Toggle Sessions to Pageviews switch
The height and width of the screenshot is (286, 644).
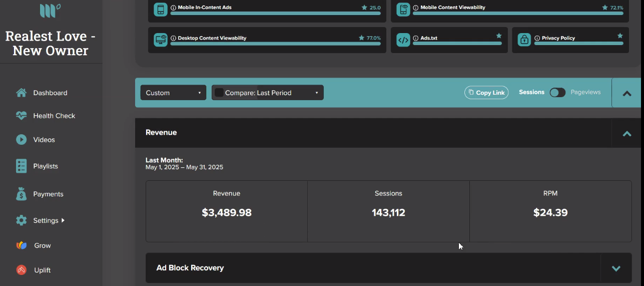[x=557, y=93]
